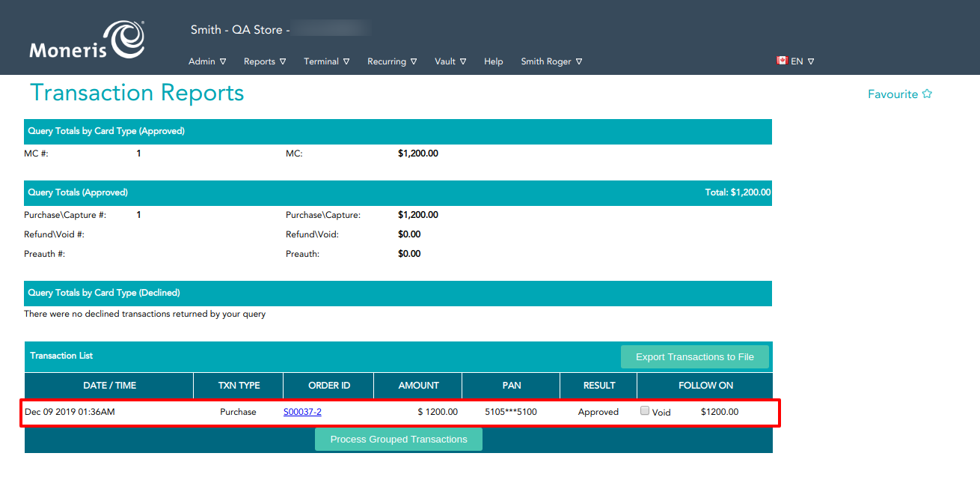Image resolution: width=980 pixels, height=477 pixels.
Task: Open the Vault dropdown menu
Action: tap(450, 61)
